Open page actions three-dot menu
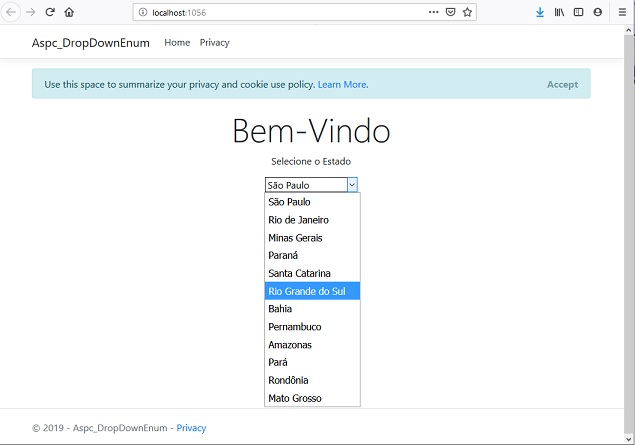635x445 pixels. point(433,12)
